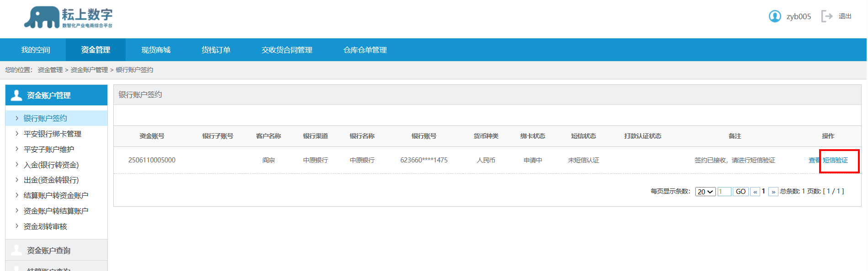Open 结算账户转资金账户 in sidebar

(57, 195)
